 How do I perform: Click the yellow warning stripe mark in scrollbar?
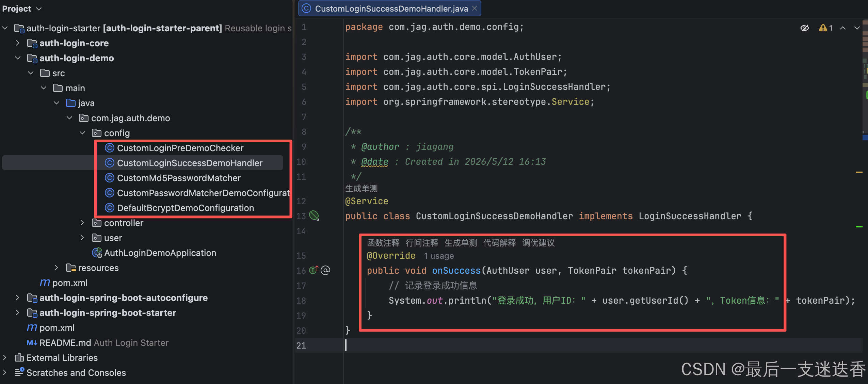point(859,172)
